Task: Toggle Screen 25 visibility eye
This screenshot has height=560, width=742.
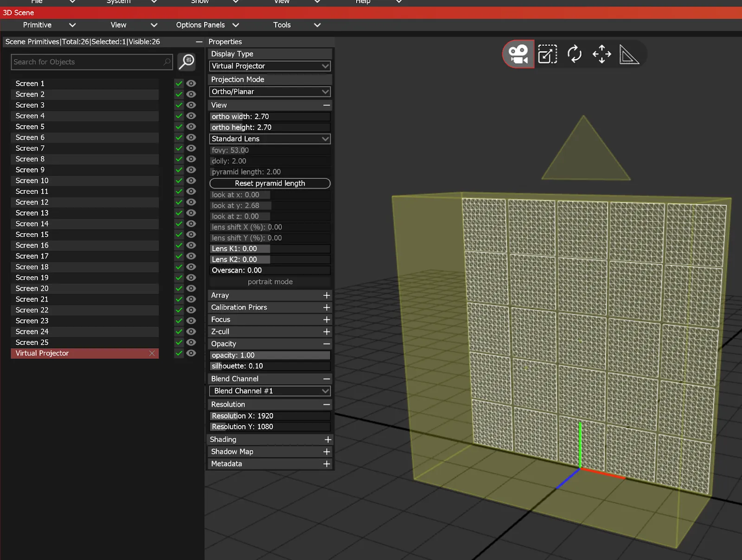Action: 191,343
